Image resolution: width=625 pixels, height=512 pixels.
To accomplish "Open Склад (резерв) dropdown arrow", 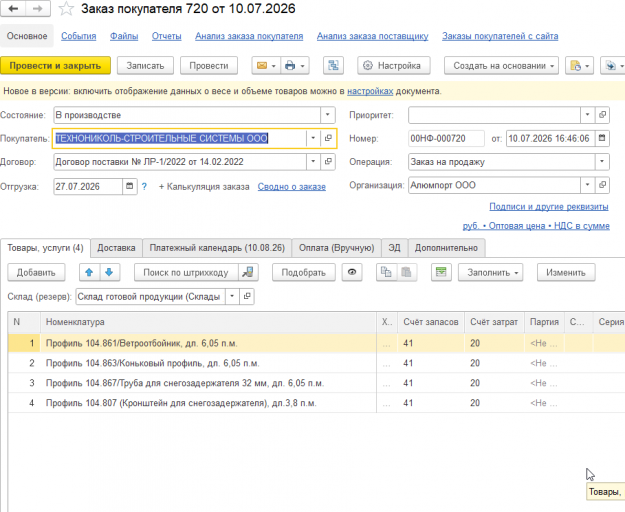I will tap(232, 296).
